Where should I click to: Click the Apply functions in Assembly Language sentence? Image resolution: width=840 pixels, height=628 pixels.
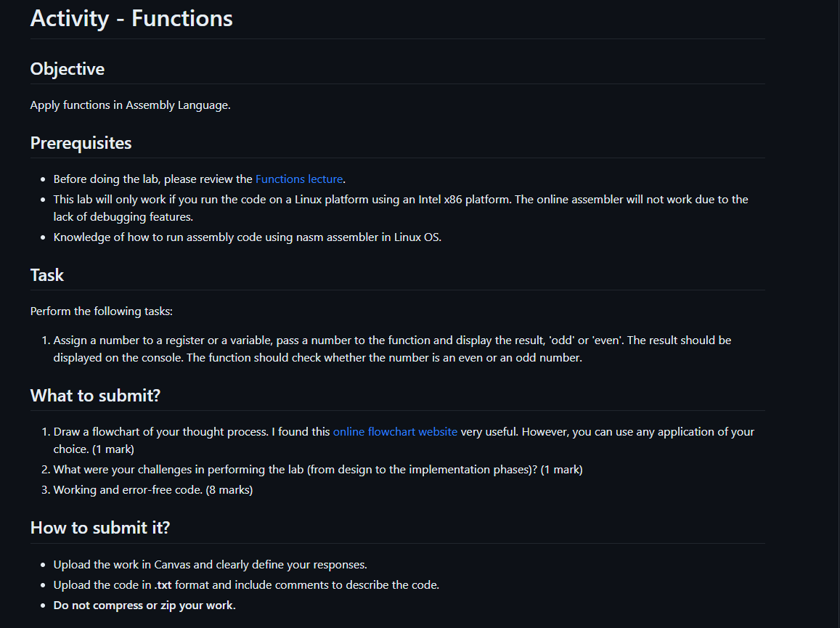click(130, 105)
